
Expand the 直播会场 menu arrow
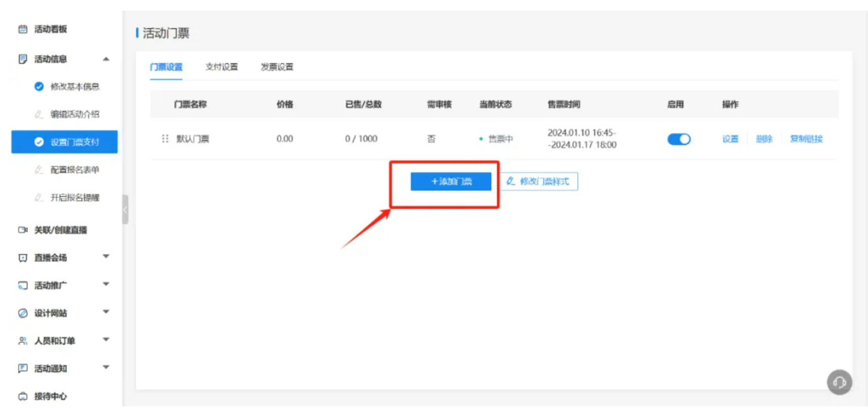[x=106, y=256]
